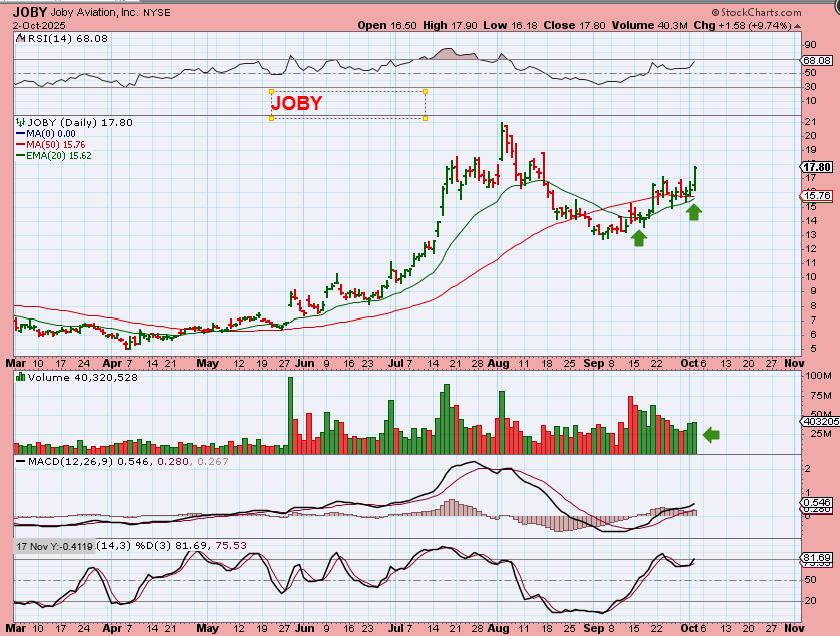
Task: Click the High 17.90 value
Action: [450, 25]
